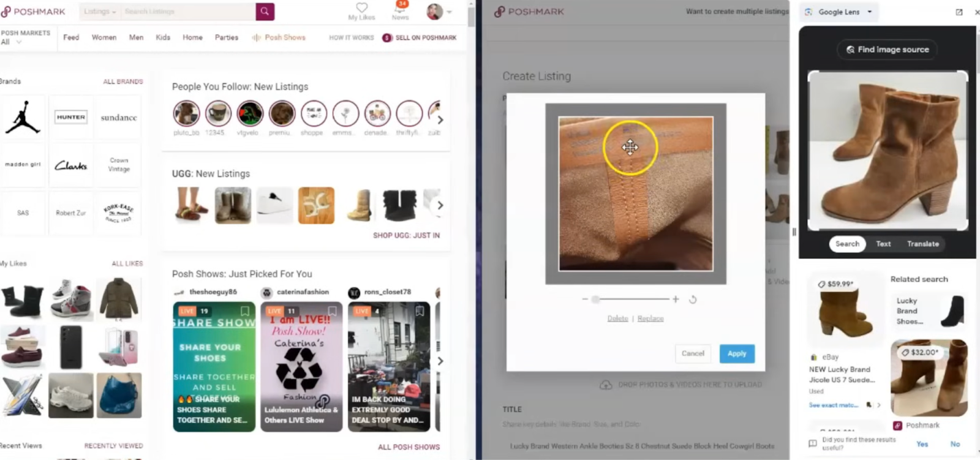Select the Crown Vintage brand tile
Screen dimensions: 980x460
(119, 165)
